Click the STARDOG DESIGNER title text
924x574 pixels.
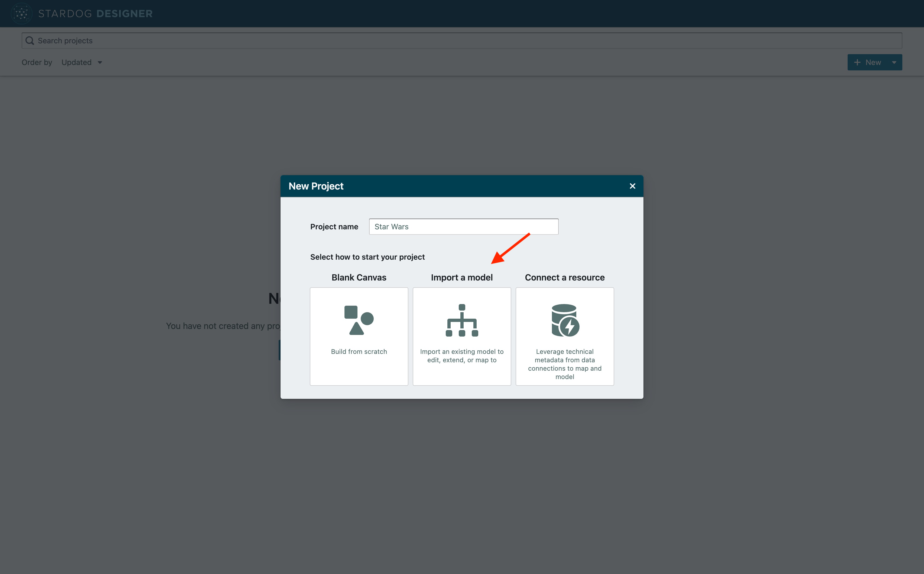95,14
